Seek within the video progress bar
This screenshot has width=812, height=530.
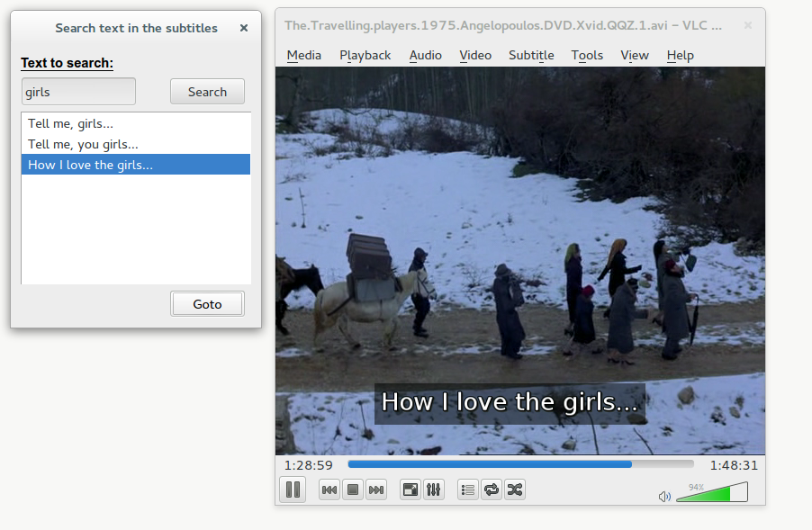coord(520,464)
